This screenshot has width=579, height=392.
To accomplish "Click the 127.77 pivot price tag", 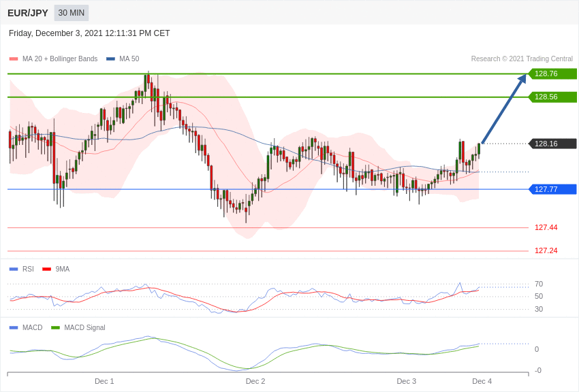I will tap(553, 189).
